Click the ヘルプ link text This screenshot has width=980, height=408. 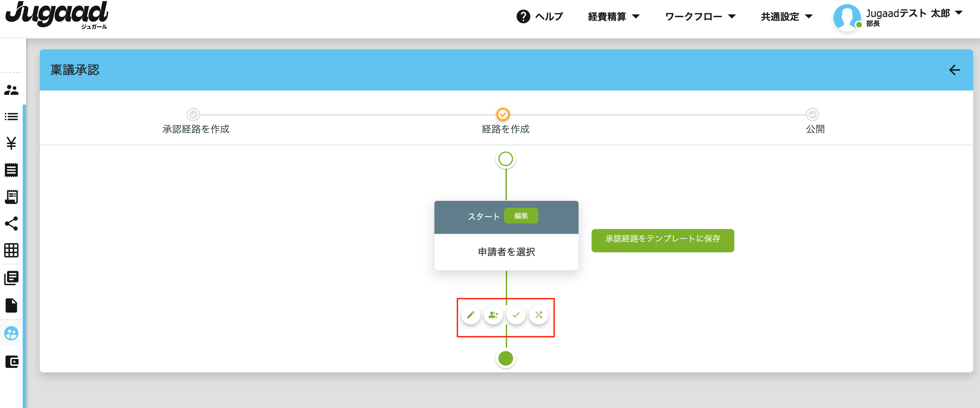coord(549,16)
